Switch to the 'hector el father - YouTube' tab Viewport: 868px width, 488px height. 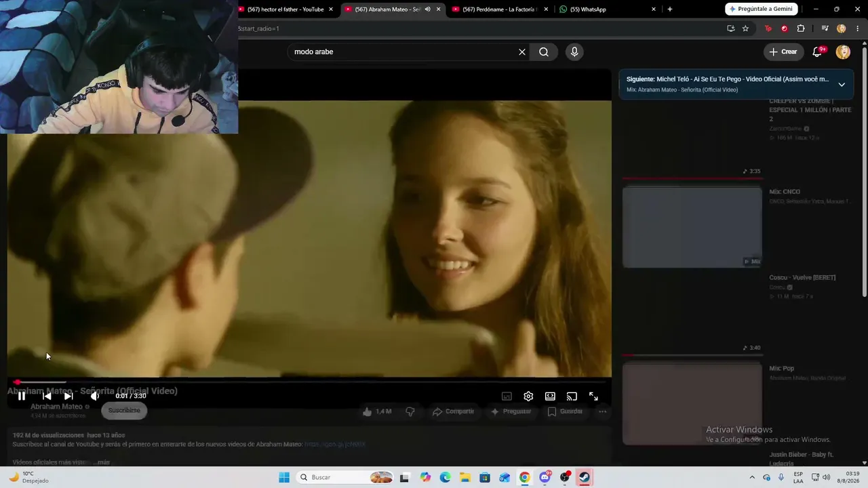pos(285,9)
